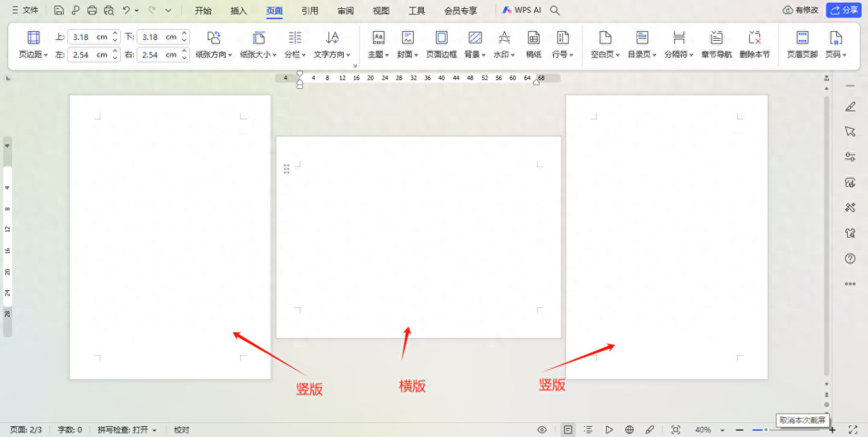Click the WPS AI button
Screen dimensions: 868x437
click(x=521, y=10)
